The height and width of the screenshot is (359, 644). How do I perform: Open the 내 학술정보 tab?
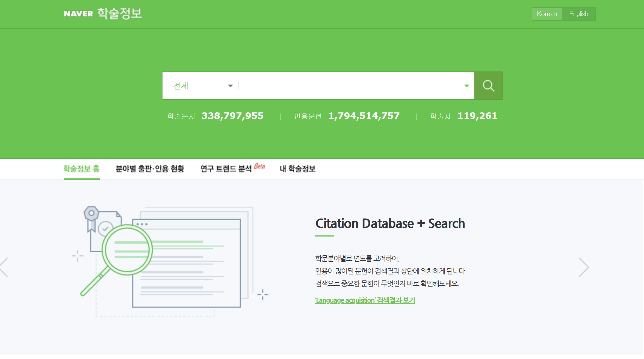(x=297, y=169)
